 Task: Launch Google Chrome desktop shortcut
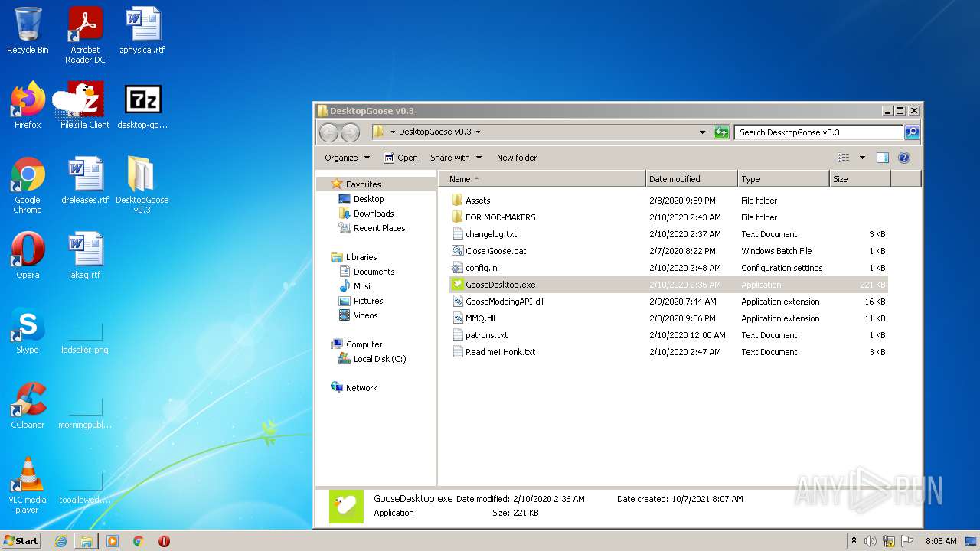(28, 185)
